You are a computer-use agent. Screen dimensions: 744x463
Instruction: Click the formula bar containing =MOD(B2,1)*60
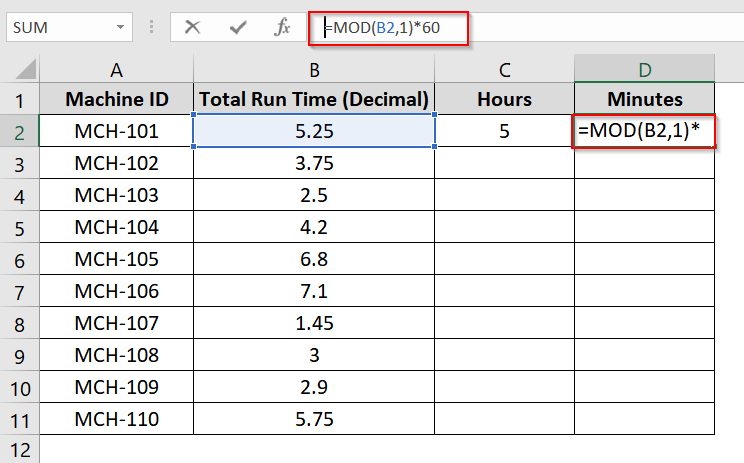pos(526,28)
